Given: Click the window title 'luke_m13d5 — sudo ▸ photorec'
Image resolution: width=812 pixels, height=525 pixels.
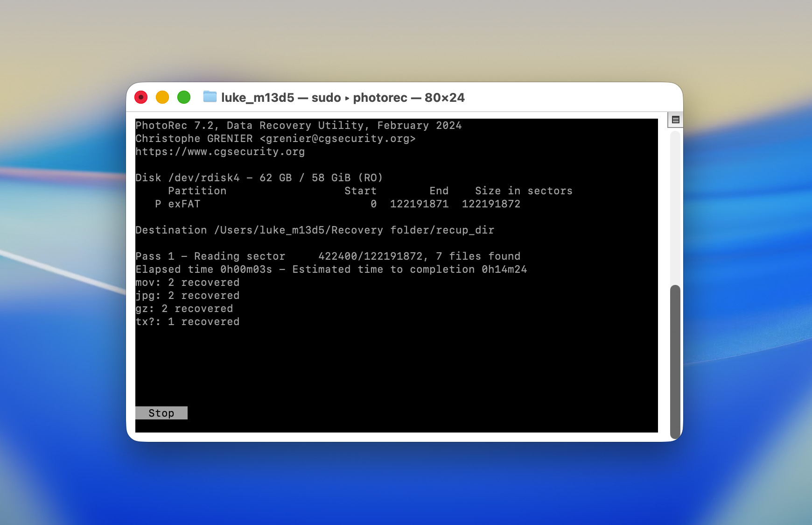Looking at the screenshot, I should pyautogui.click(x=314, y=97).
